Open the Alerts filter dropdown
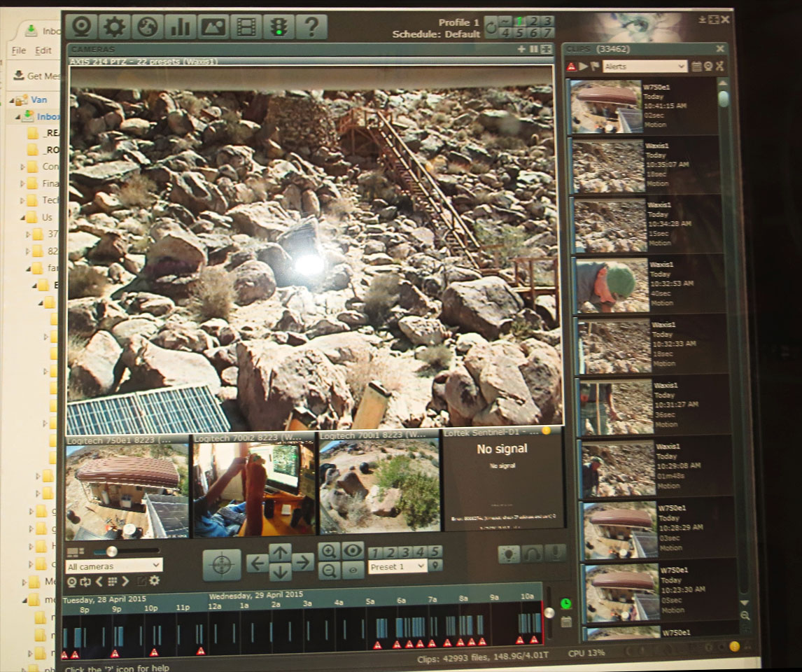Screen dimensions: 802x672 coord(644,66)
